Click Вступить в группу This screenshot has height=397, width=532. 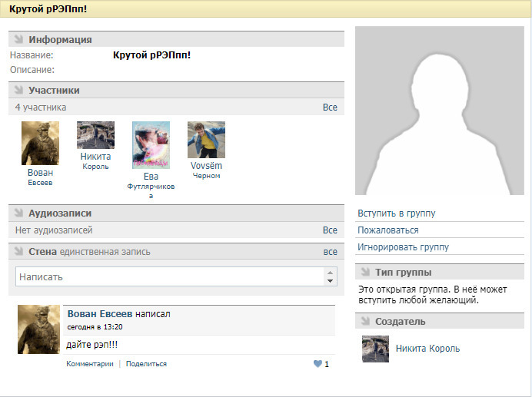tap(396, 213)
